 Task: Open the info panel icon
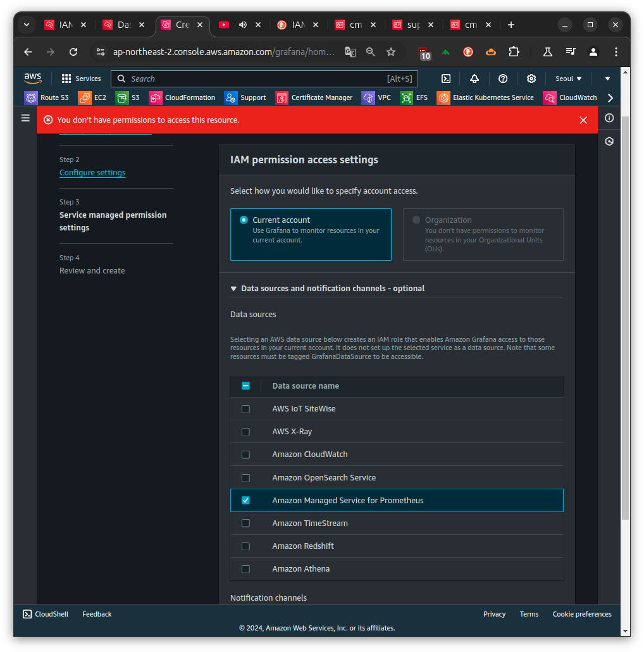pos(609,118)
